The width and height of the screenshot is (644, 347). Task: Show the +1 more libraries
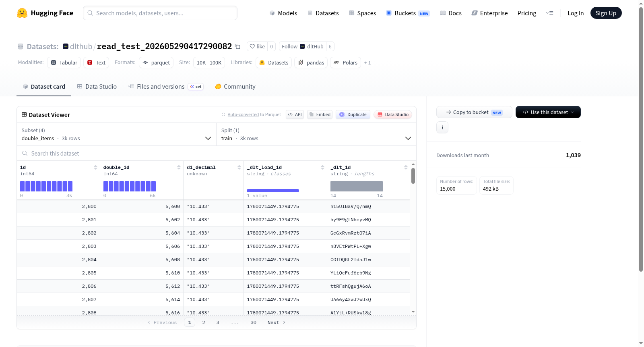(367, 62)
